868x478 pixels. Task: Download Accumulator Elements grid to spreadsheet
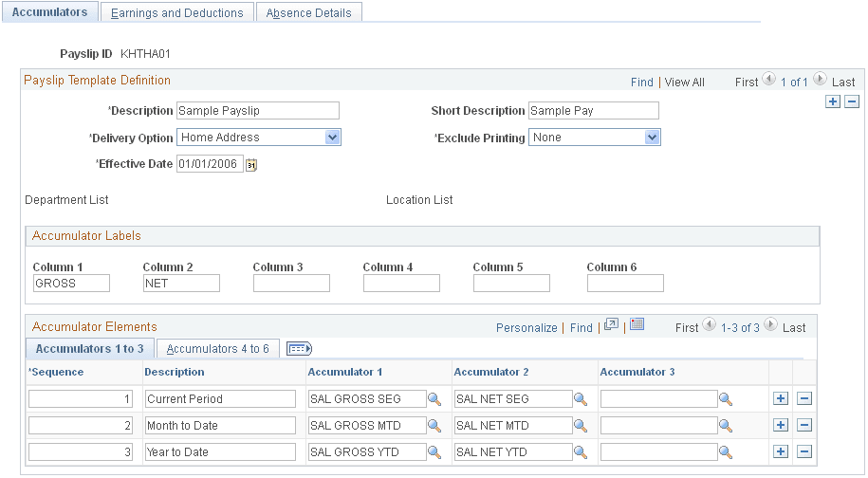[x=637, y=324]
